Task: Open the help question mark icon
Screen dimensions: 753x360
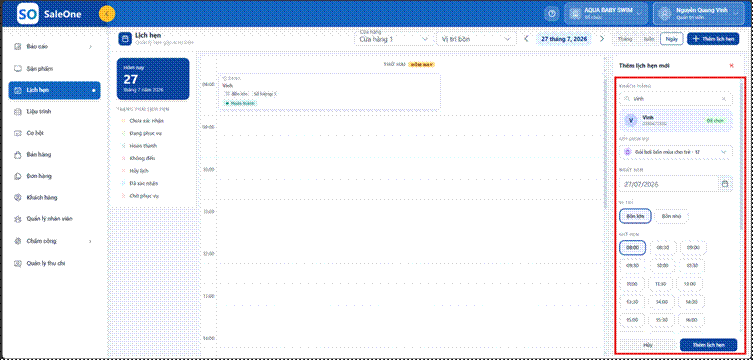Action: (552, 14)
